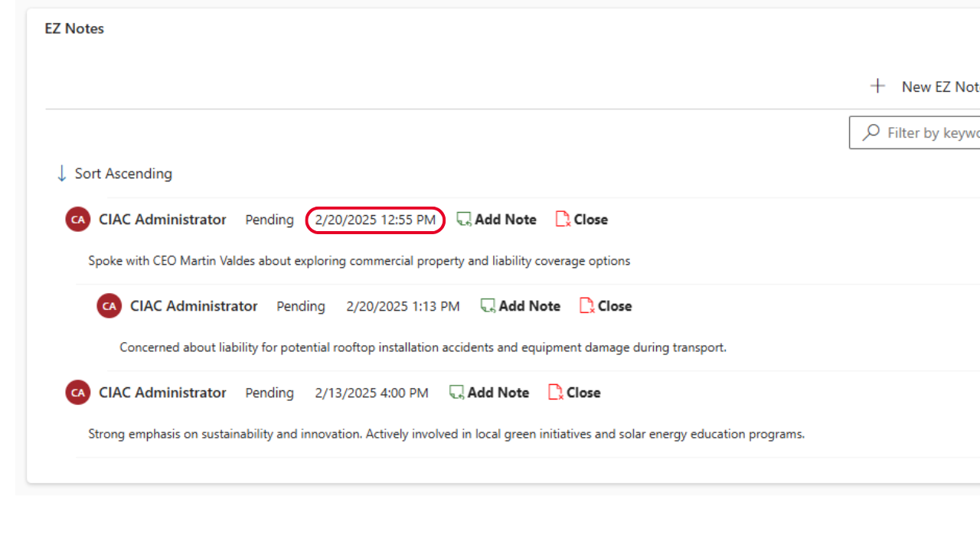Select the circled 2/20/2025 12:55 PM timestamp
The image size is (980, 551).
[375, 220]
